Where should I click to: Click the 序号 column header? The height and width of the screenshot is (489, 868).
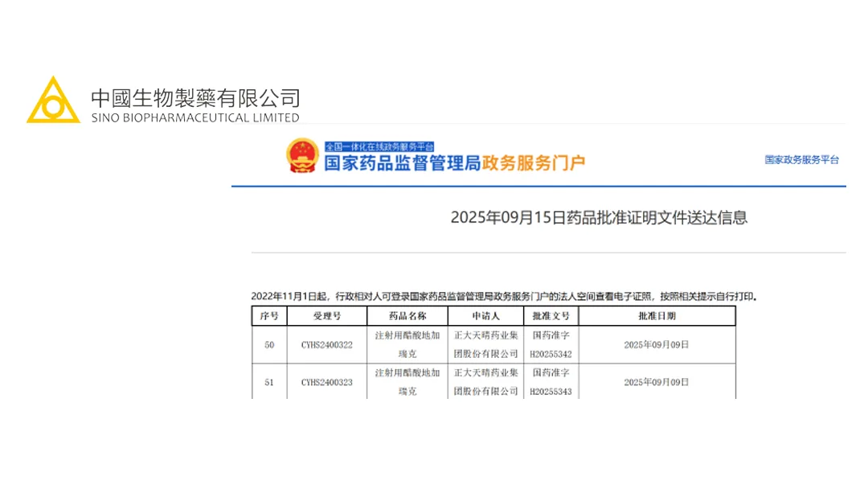(268, 316)
